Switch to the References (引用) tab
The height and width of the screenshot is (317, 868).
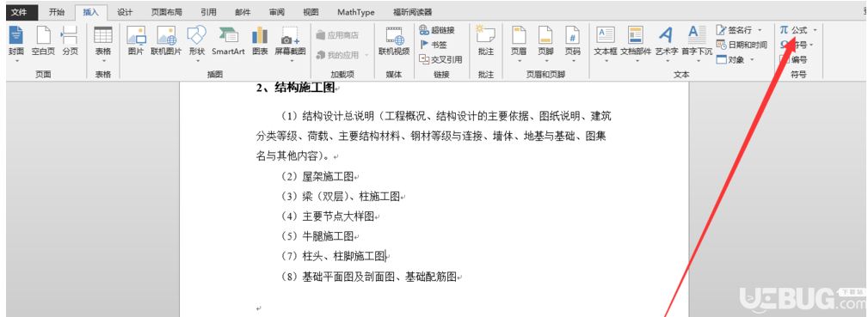point(209,12)
